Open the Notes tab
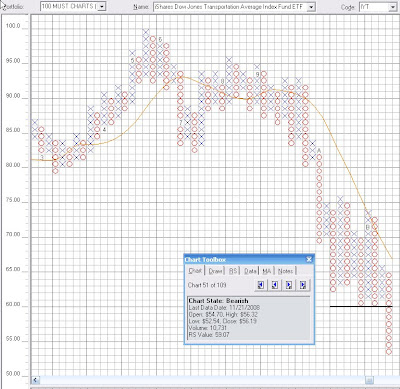This screenshot has height=389, width=400. [x=286, y=271]
